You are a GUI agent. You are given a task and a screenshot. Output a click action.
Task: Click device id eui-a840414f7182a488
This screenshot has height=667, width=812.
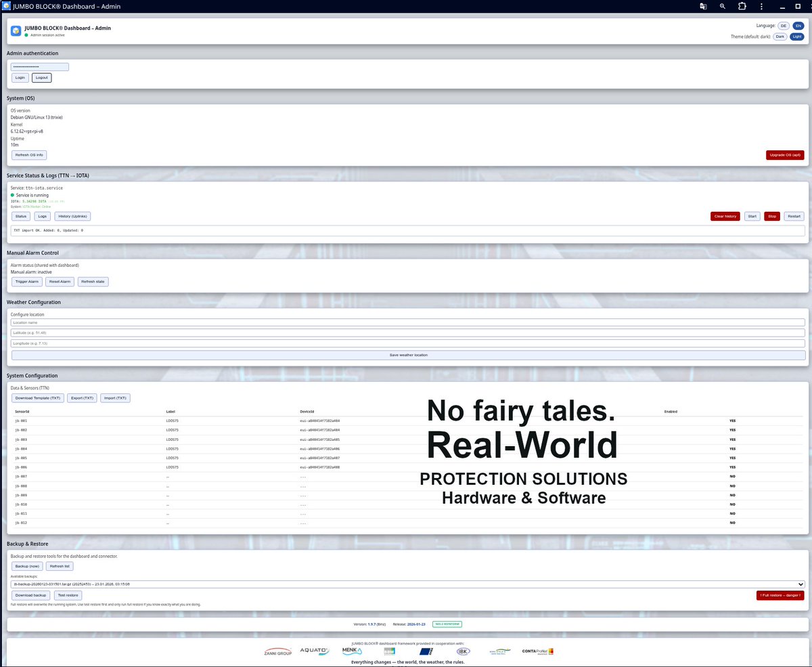pyautogui.click(x=320, y=467)
